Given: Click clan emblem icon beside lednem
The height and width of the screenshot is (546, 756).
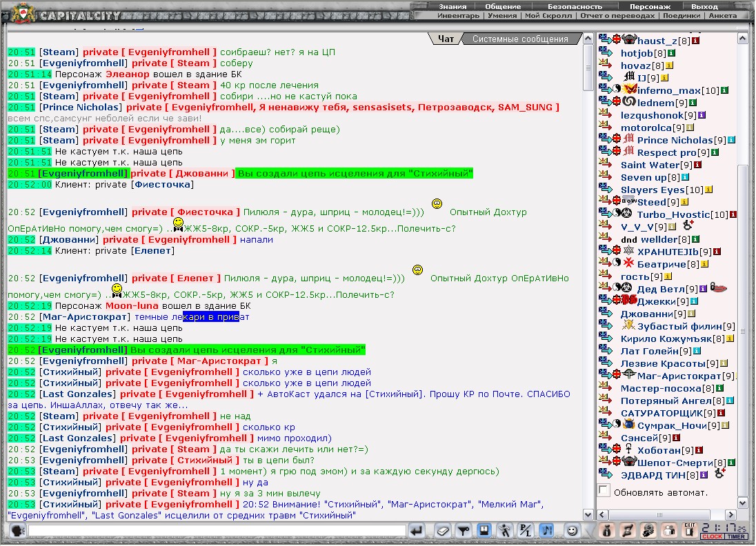Looking at the screenshot, I should coord(629,101).
